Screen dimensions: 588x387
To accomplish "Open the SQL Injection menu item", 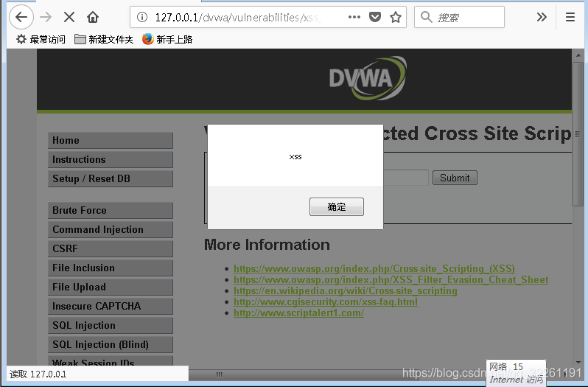I will [x=111, y=325].
